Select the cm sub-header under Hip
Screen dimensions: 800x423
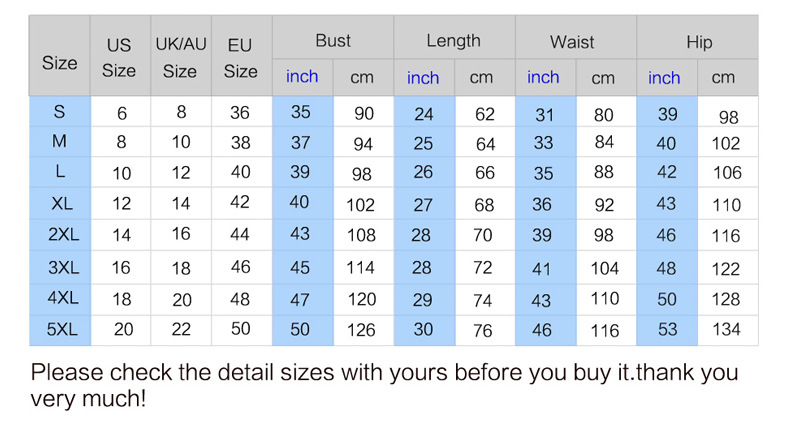(723, 77)
